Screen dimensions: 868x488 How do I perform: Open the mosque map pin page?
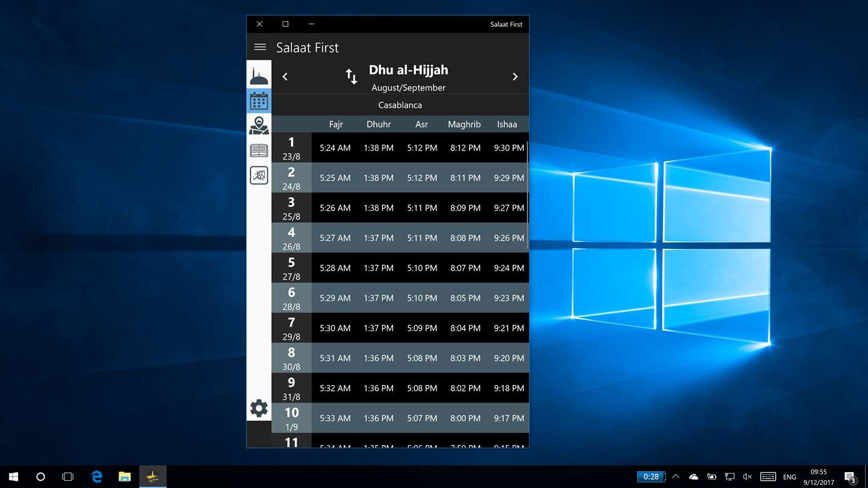pos(259,125)
